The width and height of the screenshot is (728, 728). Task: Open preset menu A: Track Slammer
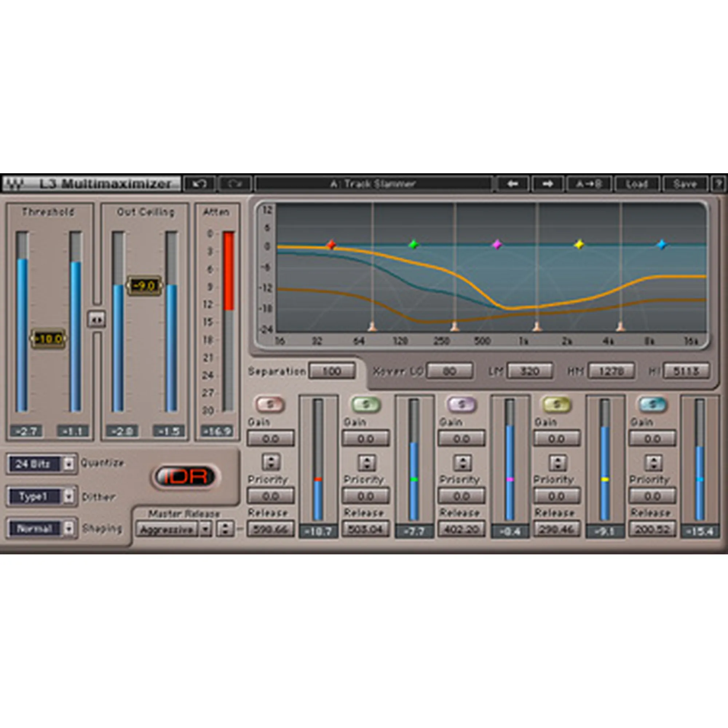click(373, 184)
